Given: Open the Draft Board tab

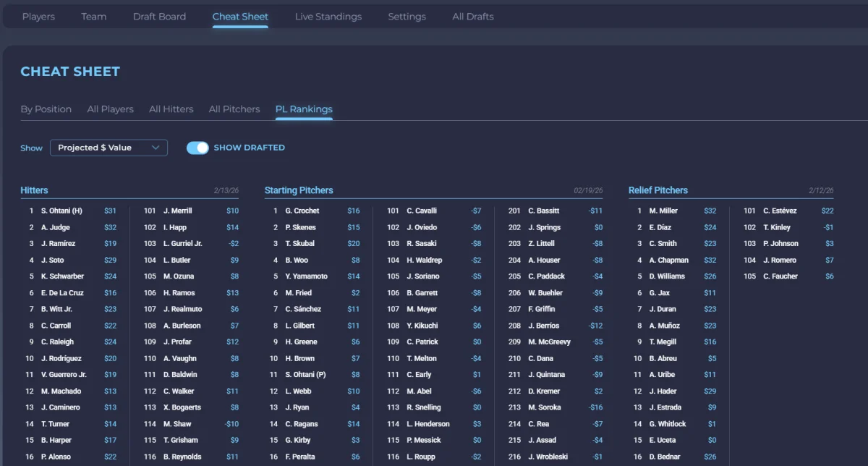Looking at the screenshot, I should coord(159,16).
